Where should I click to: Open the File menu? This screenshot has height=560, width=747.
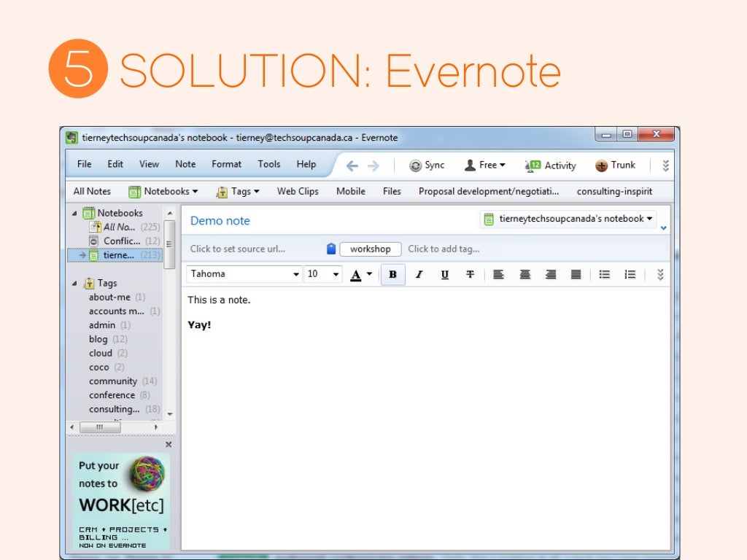[85, 164]
